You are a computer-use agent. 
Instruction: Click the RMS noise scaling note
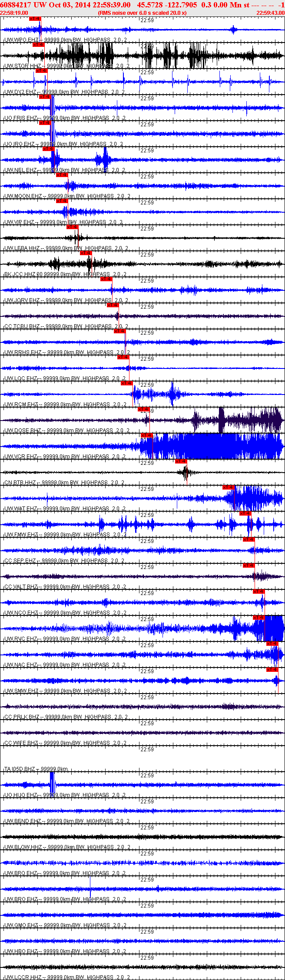(x=142, y=13)
